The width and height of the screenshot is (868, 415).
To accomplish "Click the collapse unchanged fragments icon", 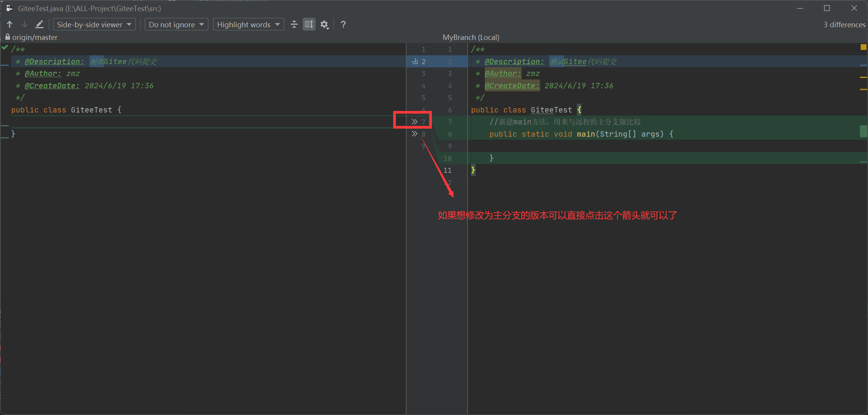I will coord(294,25).
